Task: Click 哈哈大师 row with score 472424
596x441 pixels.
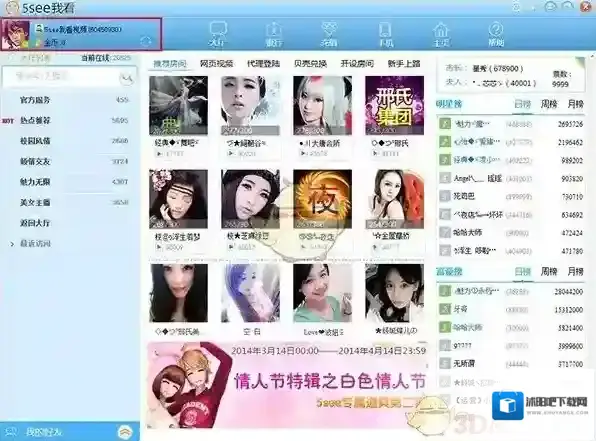Action: (511, 232)
